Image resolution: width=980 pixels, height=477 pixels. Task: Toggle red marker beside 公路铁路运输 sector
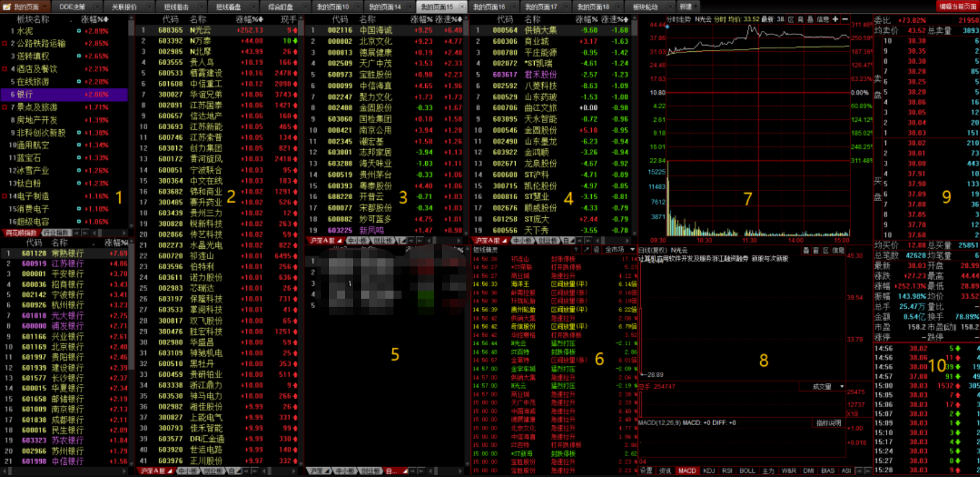point(4,43)
